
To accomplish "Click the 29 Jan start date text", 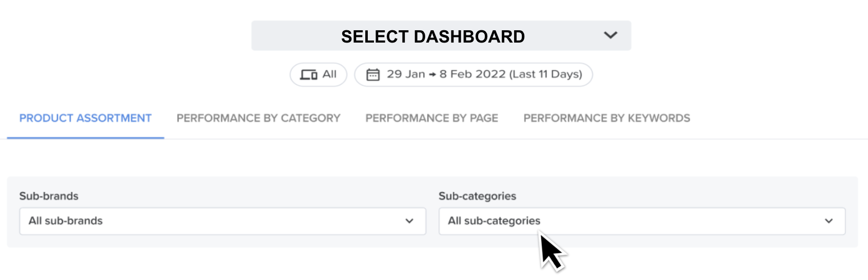I will pos(406,74).
